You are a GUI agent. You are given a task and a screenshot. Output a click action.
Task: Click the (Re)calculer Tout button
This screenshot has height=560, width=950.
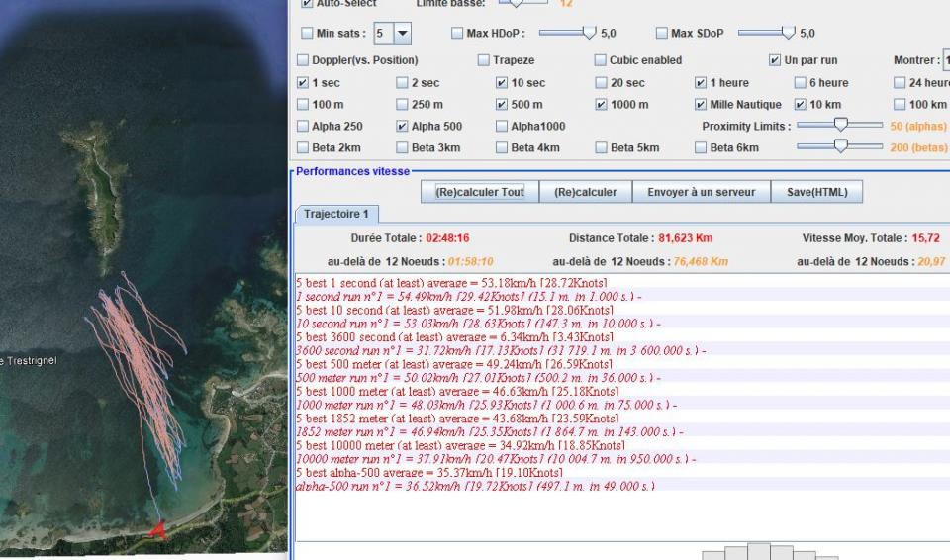point(480,192)
